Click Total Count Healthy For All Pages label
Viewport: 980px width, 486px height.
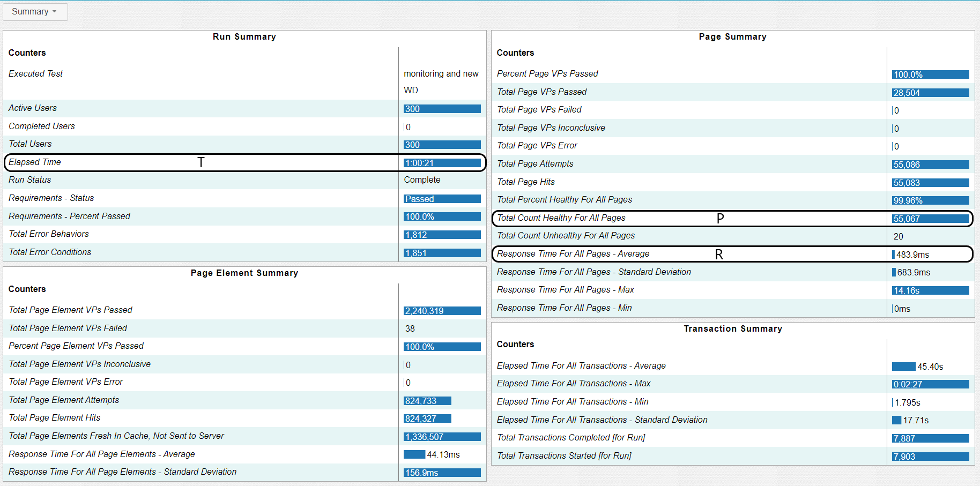pos(561,218)
